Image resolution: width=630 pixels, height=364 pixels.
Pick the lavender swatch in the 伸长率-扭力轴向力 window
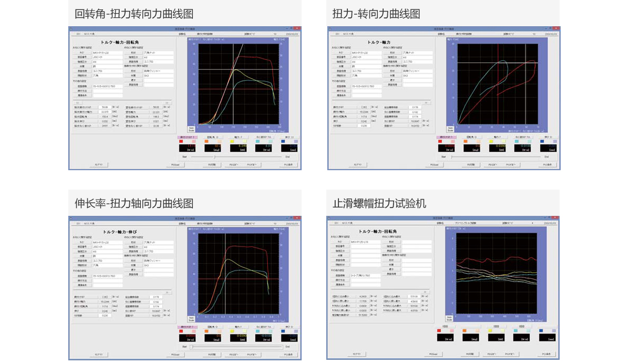coord(296,331)
